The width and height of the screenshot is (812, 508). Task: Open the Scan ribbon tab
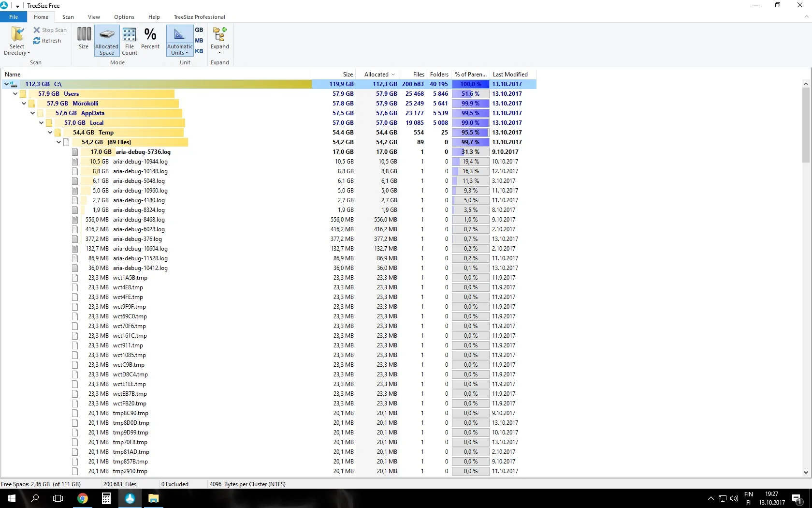pos(68,17)
